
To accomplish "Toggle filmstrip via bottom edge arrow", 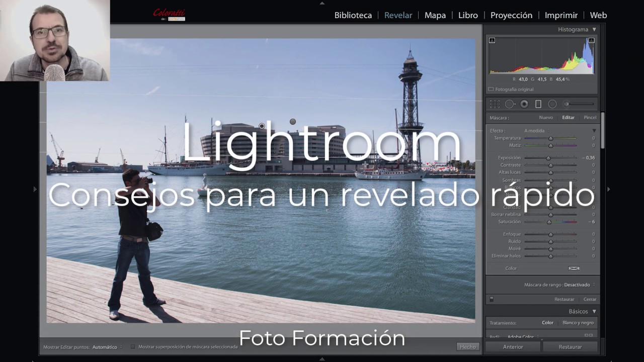I will [x=322, y=359].
